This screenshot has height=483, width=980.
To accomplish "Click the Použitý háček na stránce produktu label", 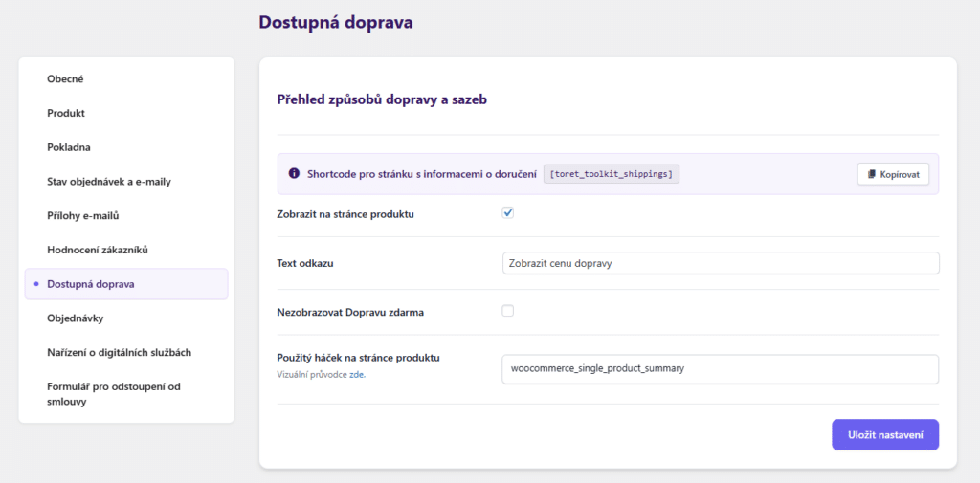I will click(x=358, y=358).
